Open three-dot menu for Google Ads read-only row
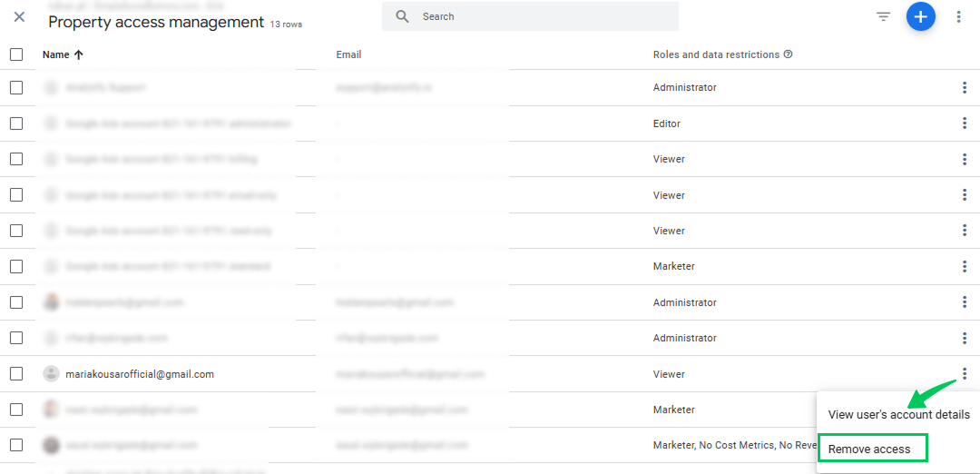 tap(965, 231)
